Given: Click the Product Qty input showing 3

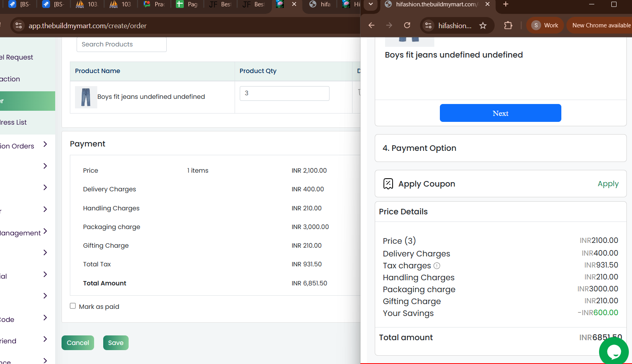Looking at the screenshot, I should [285, 93].
